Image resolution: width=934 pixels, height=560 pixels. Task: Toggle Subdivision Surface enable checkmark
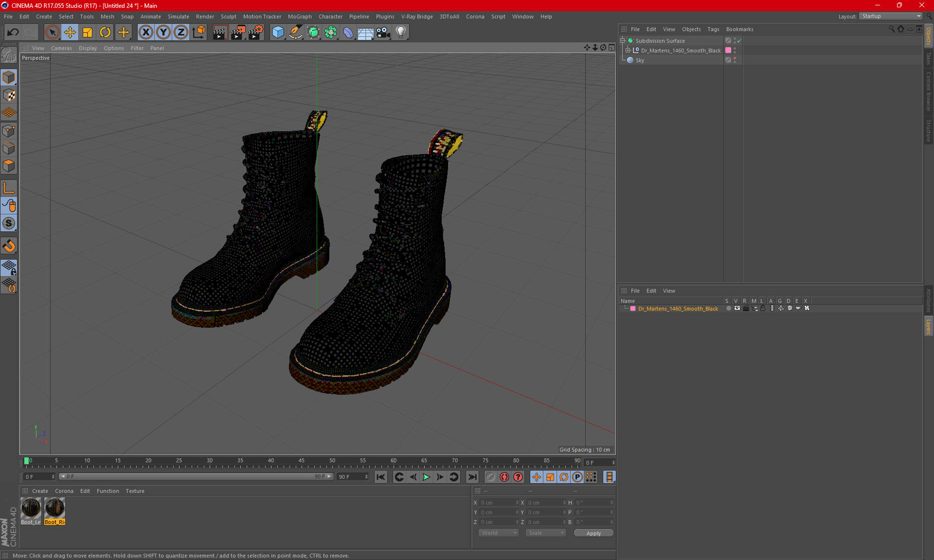coord(739,41)
